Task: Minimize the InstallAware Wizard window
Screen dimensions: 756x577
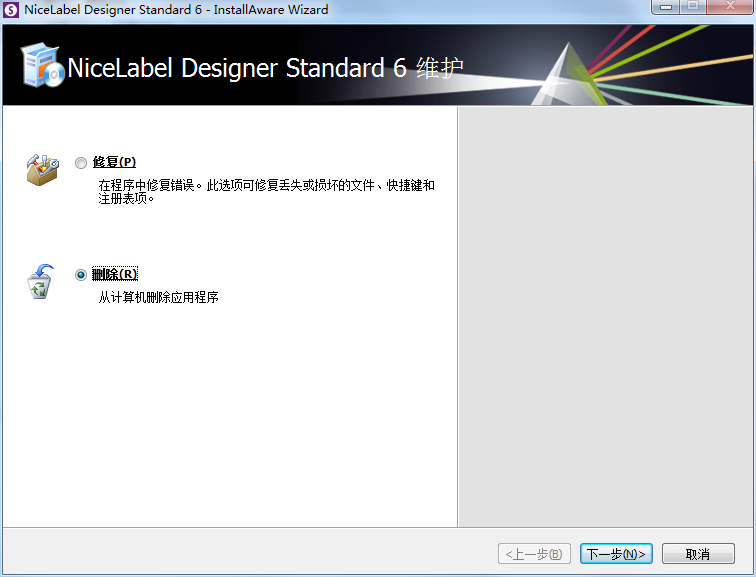Action: point(666,7)
